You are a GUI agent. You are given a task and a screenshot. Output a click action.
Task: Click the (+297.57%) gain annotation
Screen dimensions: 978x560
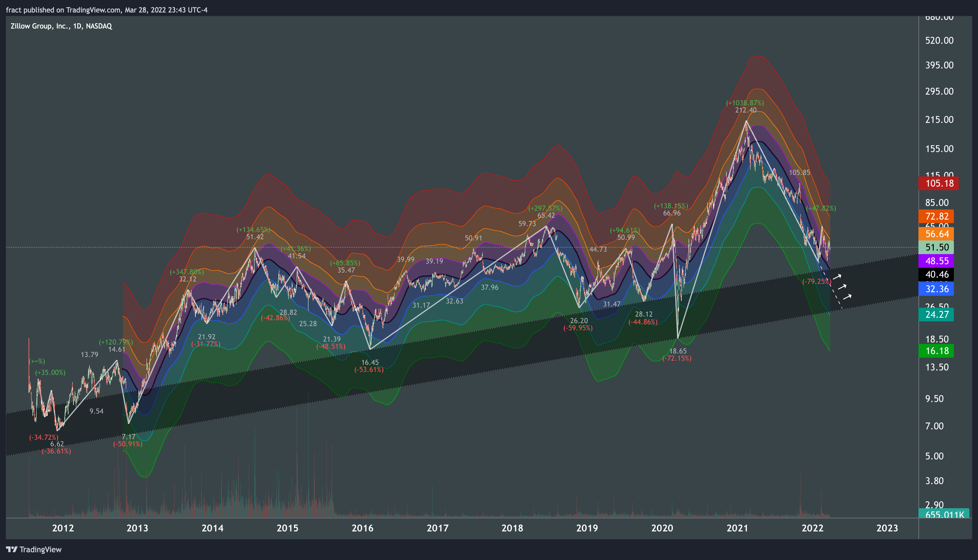point(545,209)
